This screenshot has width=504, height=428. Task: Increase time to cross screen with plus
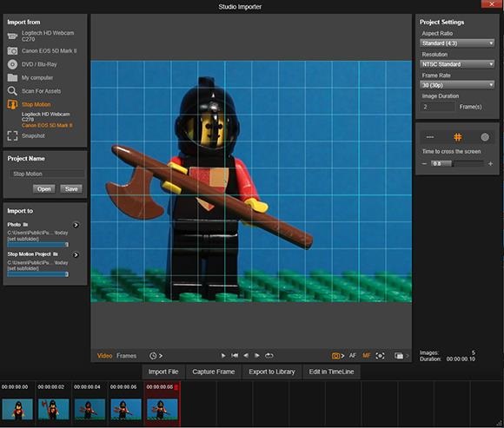pyautogui.click(x=490, y=164)
